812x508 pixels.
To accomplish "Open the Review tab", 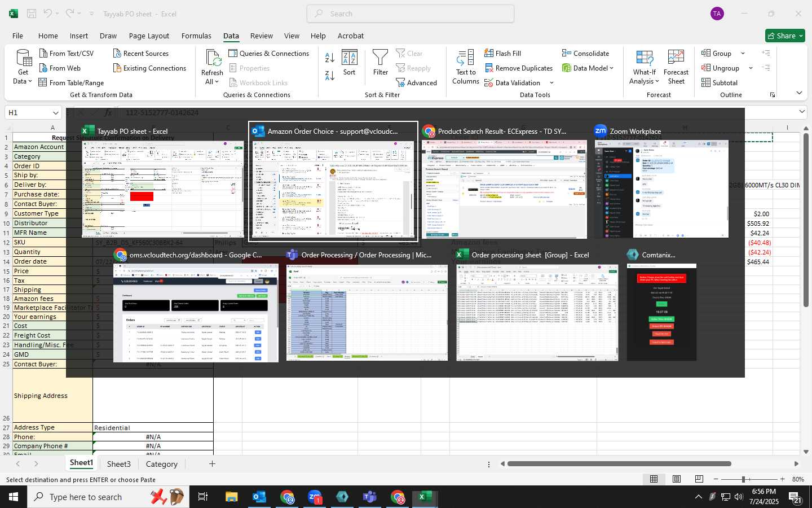I will click(262, 36).
